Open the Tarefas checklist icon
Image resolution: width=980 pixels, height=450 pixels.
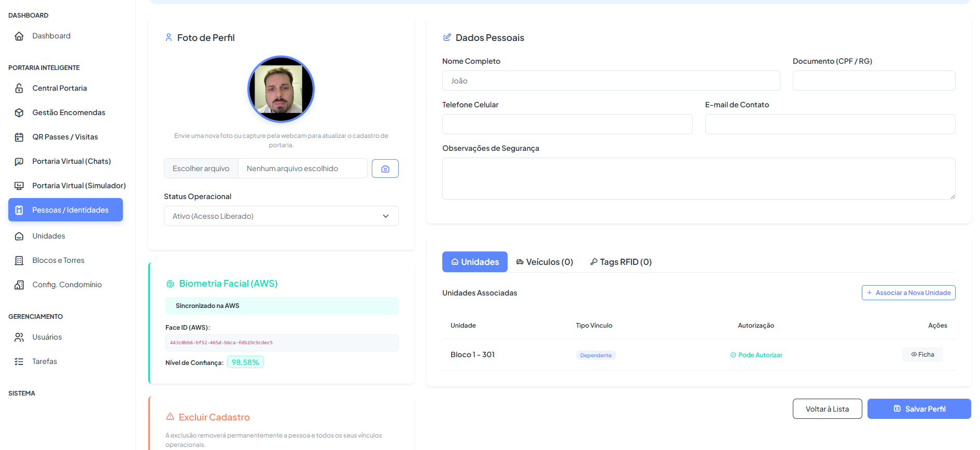point(19,361)
